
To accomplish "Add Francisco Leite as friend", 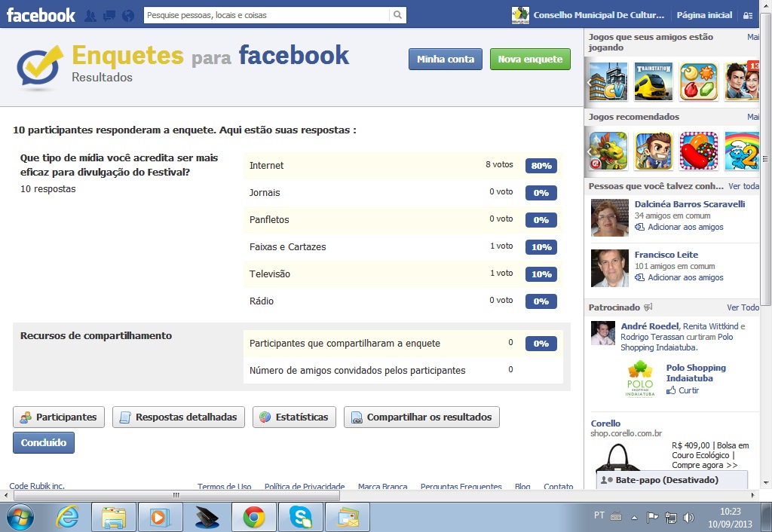I will 679,277.
